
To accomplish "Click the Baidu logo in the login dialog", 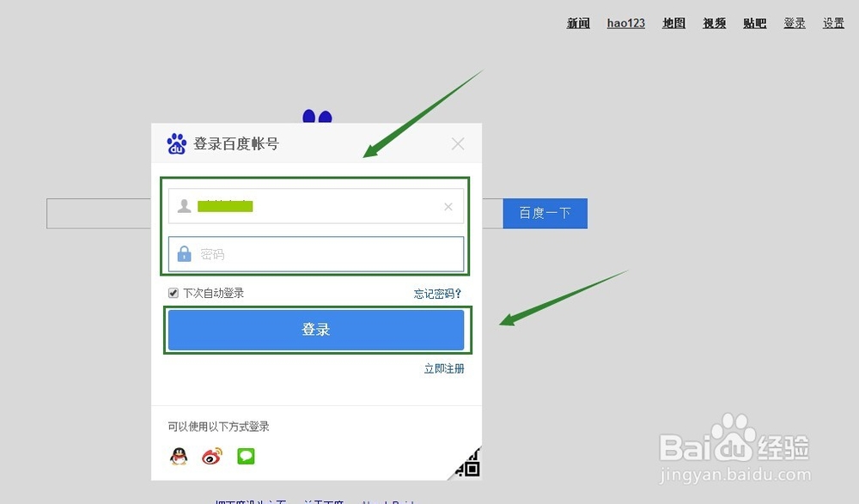I will 175,143.
